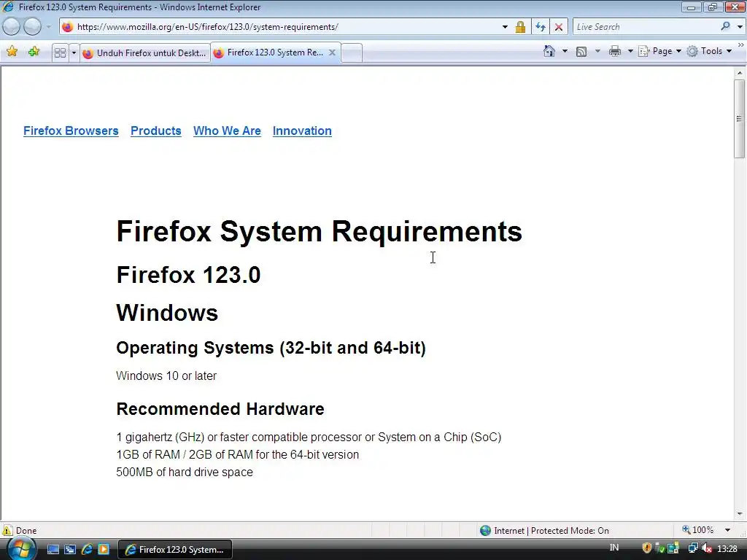Click the 500MB of hard drive space text
747x560 pixels.
pyautogui.click(x=185, y=472)
